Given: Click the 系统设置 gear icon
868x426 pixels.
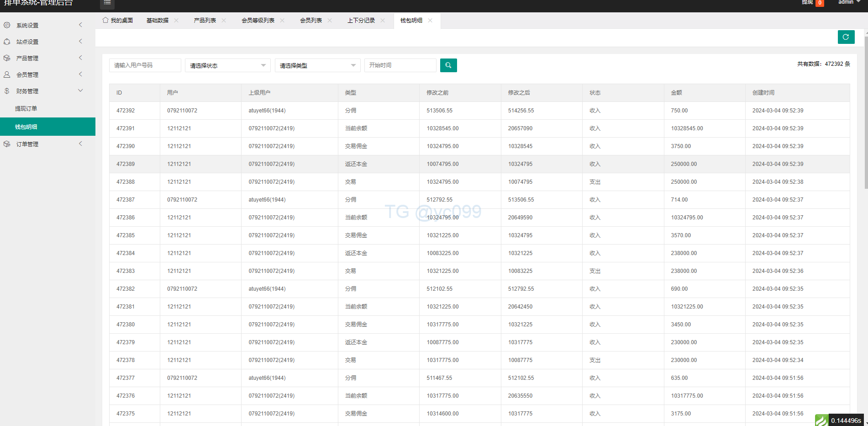Looking at the screenshot, I should pyautogui.click(x=7, y=25).
